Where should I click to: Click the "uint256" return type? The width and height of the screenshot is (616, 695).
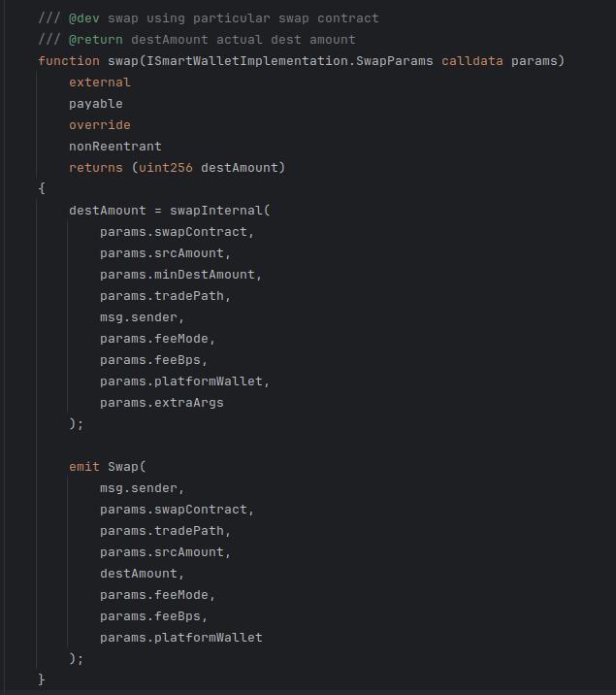pyautogui.click(x=165, y=167)
